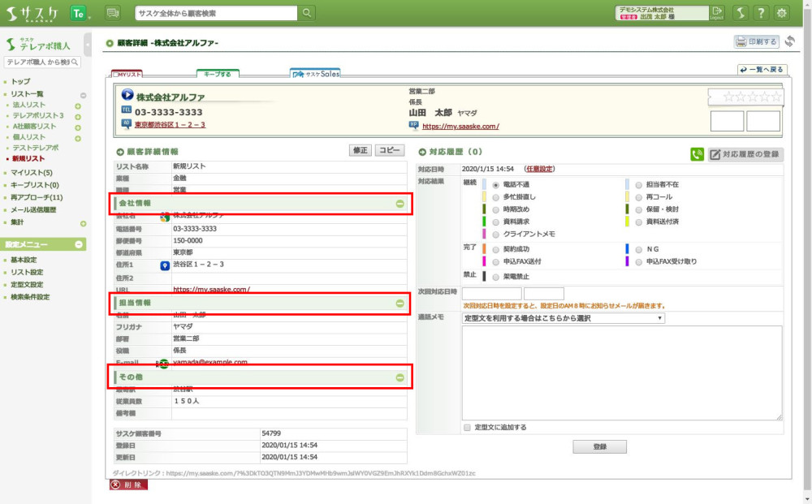Switch to the キープする tab
The height and width of the screenshot is (504, 812).
coord(218,74)
